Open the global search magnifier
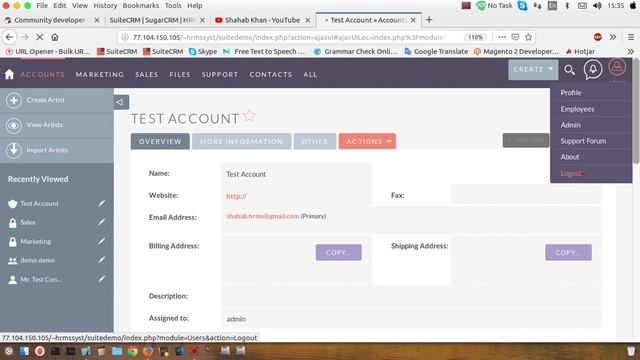The height and width of the screenshot is (360, 640). (569, 70)
